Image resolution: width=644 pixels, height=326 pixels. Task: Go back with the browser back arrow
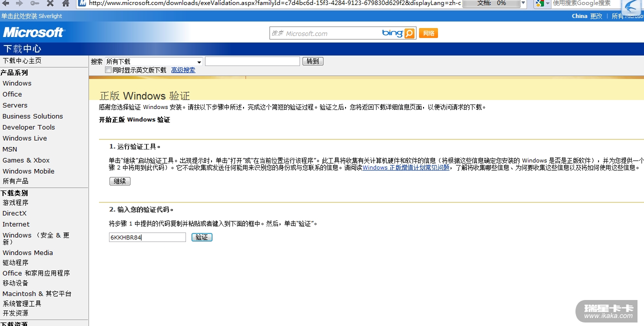tap(6, 3)
